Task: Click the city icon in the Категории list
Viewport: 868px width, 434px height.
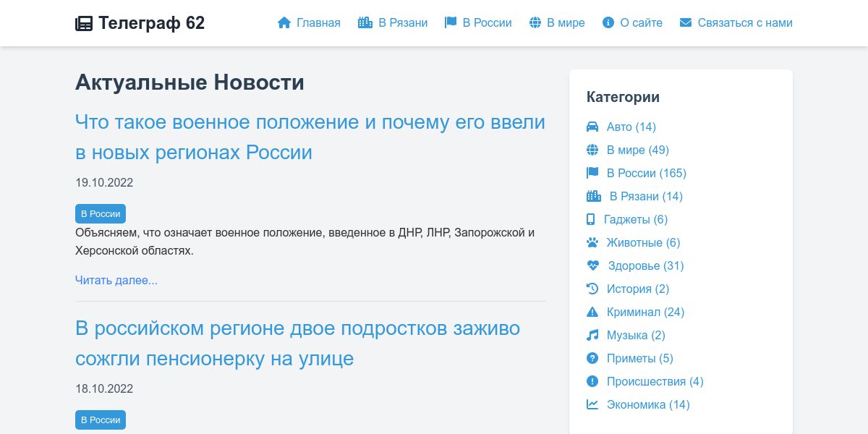Action: 594,196
